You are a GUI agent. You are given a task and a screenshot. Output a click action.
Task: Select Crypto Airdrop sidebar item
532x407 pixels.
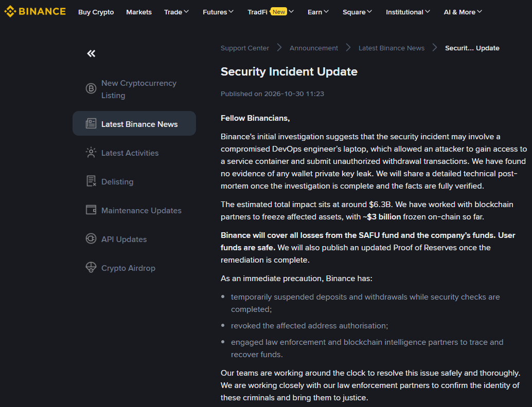tap(134, 268)
